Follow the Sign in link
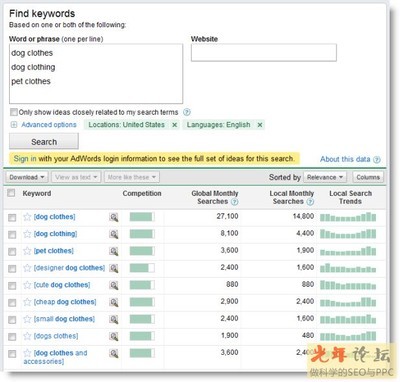This screenshot has width=400, height=382. (25, 159)
